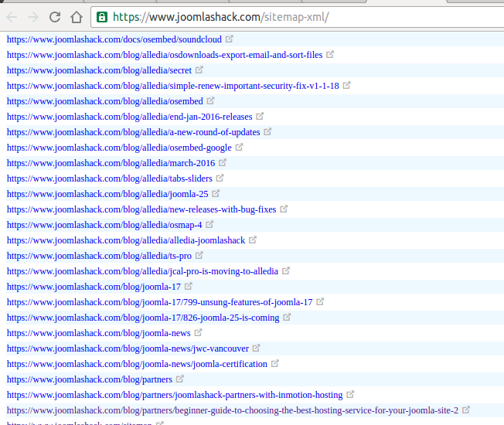Screen dimensions: 504x425
Task: Open the beginner-guide-to-choosing-the-best-hosting-service link
Action: tap(233, 410)
